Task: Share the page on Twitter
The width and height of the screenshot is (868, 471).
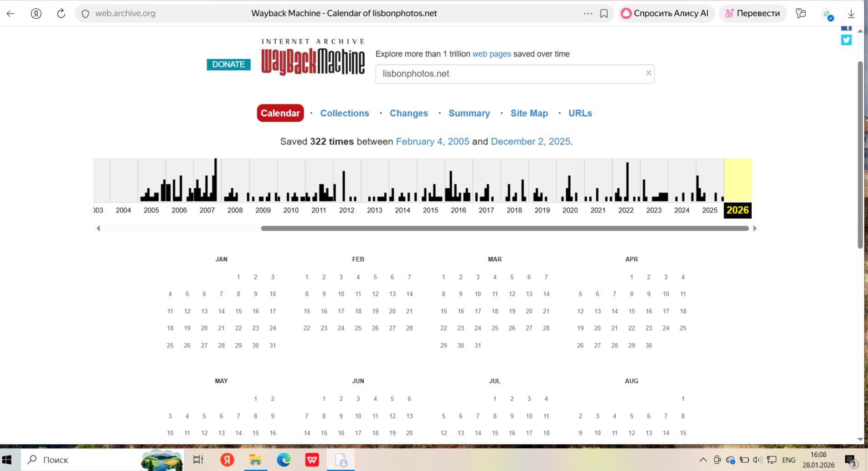Action: coord(847,40)
